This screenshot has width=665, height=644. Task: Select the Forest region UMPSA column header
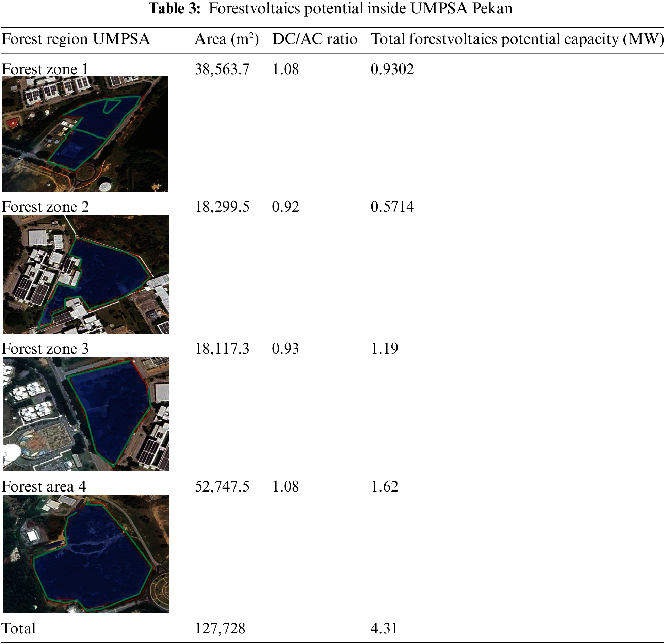(x=76, y=39)
